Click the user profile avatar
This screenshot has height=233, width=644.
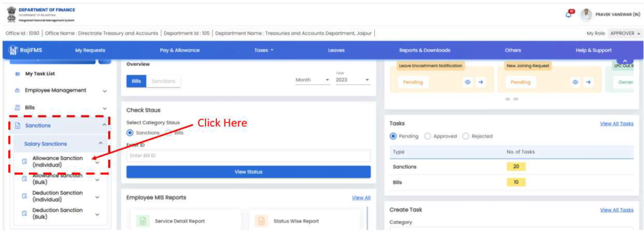586,14
